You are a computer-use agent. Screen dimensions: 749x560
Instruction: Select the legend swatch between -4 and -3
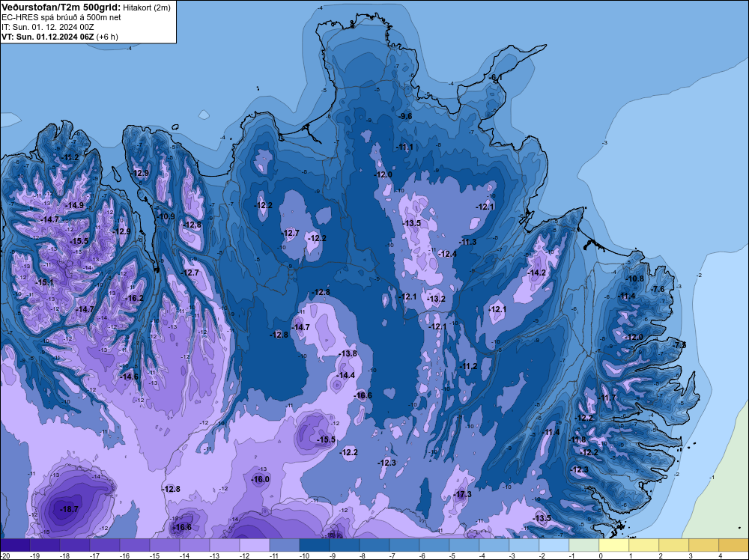click(494, 545)
